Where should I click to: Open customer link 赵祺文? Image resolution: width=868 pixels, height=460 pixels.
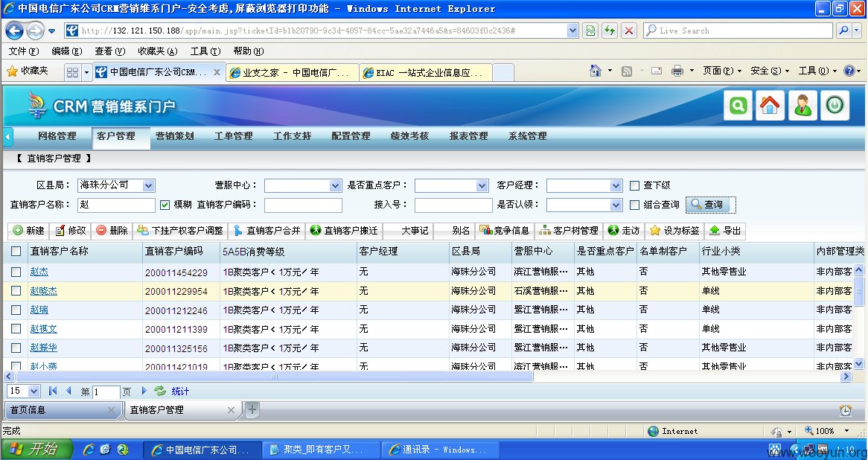tap(44, 329)
